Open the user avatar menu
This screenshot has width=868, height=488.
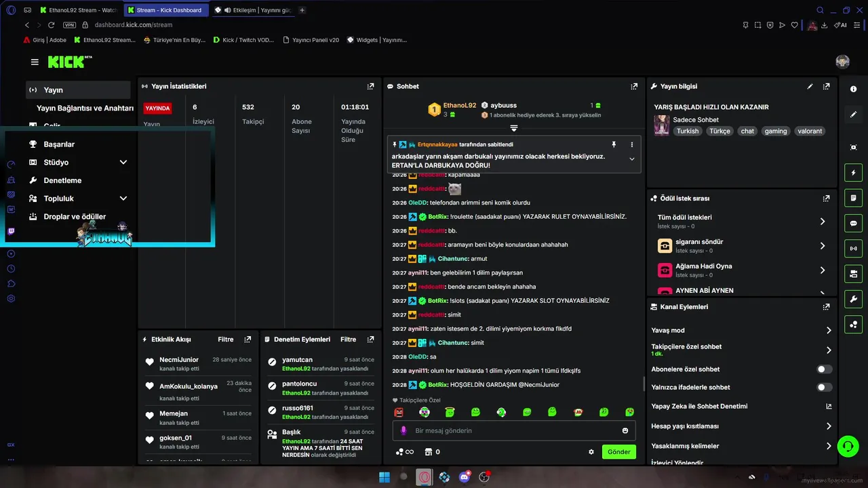[842, 62]
